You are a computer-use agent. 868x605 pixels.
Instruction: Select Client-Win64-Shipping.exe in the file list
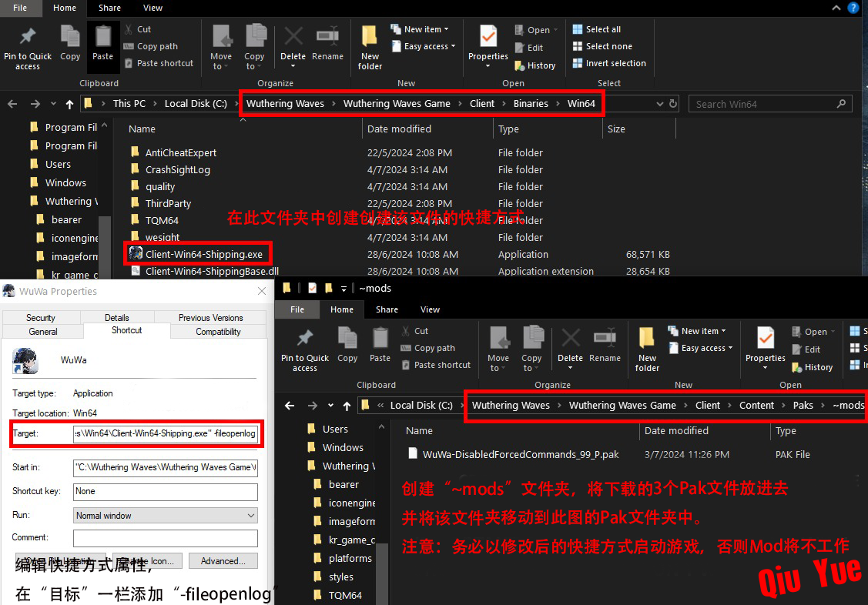coord(196,254)
